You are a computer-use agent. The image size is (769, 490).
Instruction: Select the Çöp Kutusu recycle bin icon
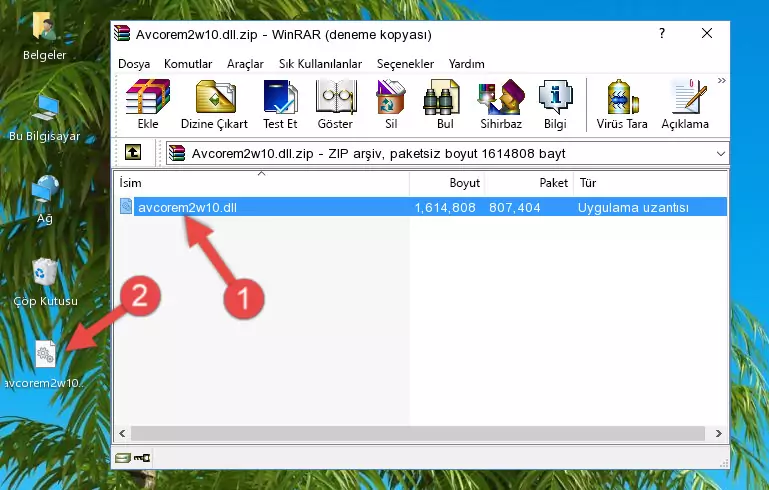45,282
